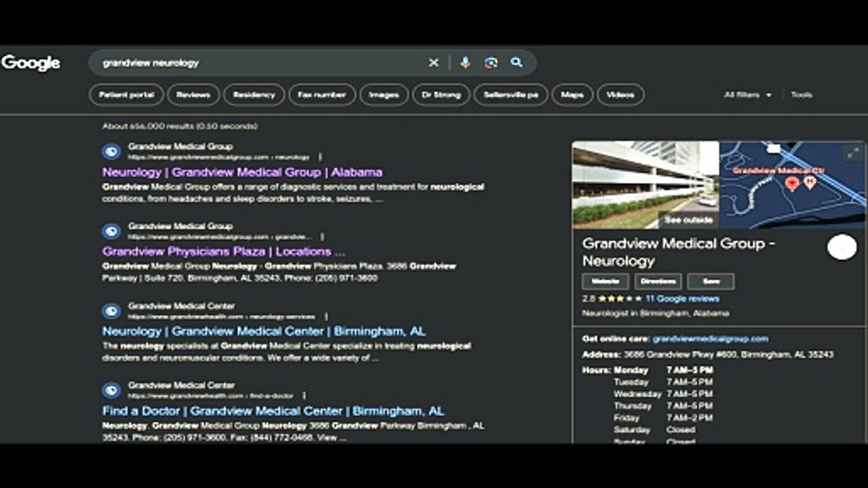Click the Tuesday hours row

[663, 382]
